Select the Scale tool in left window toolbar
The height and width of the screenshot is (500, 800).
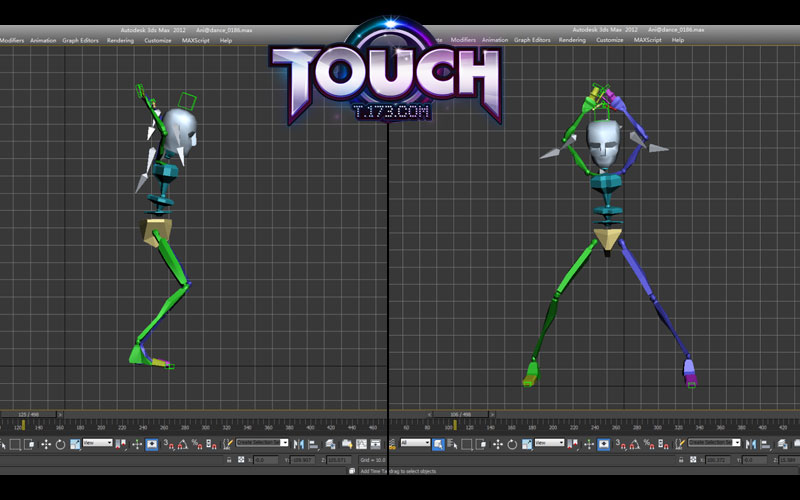pos(75,444)
